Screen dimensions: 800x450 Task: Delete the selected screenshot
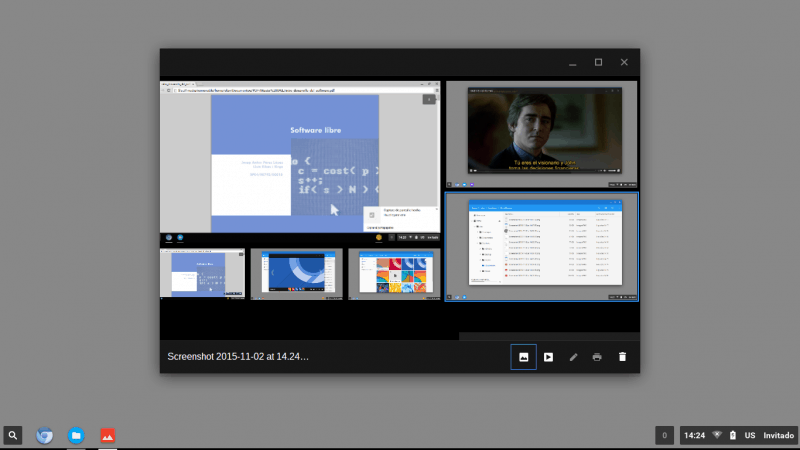click(622, 357)
